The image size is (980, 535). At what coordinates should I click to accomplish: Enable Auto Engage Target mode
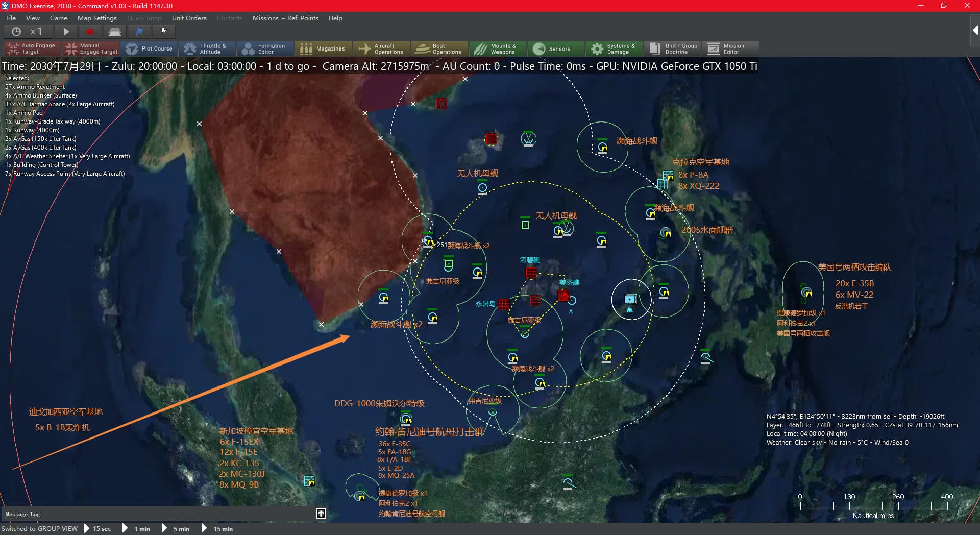(x=31, y=48)
